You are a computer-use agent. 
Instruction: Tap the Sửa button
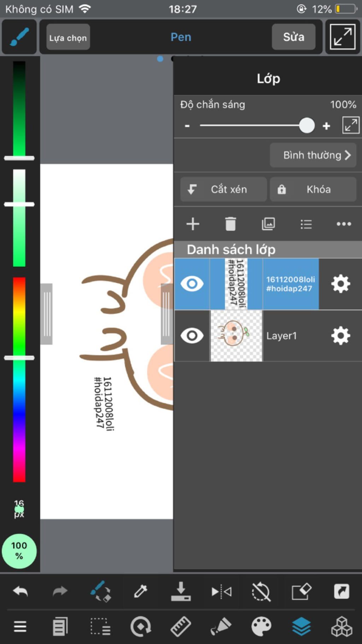coord(293,37)
